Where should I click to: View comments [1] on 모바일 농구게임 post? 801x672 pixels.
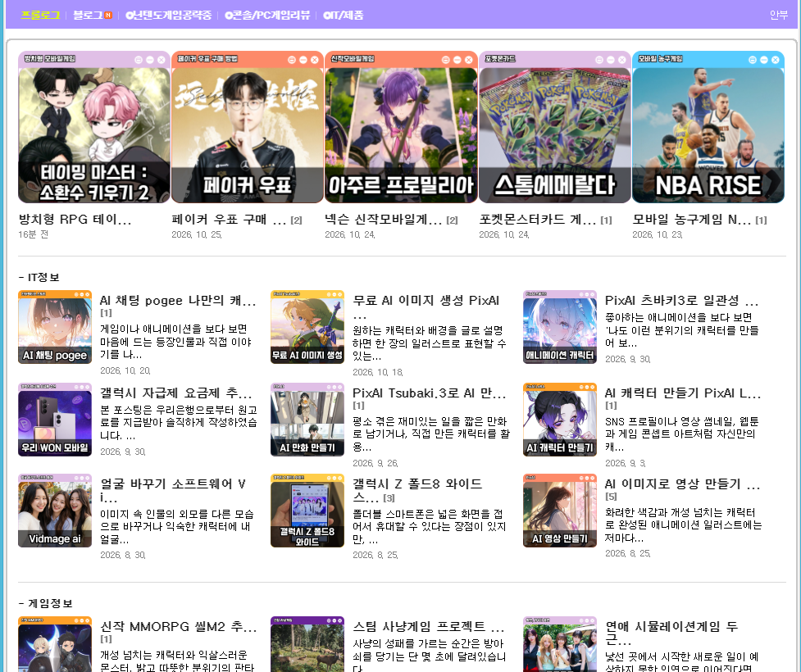[x=761, y=220]
